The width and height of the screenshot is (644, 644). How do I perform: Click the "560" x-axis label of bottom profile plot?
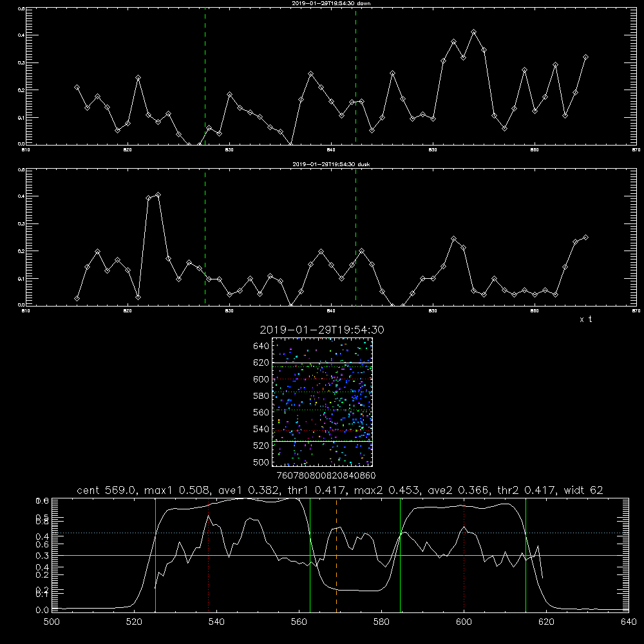299,622
